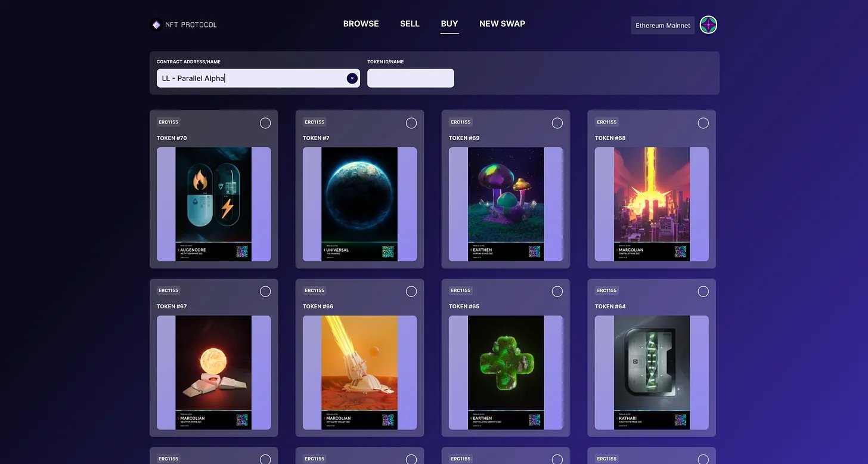The height and width of the screenshot is (464, 868).
Task: Click the ERC1155 badge on Token #68
Action: 607,122
